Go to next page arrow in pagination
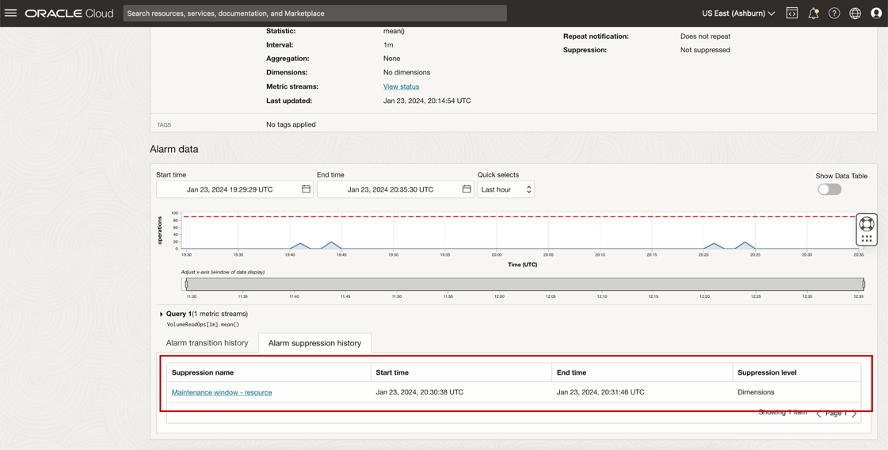The height and width of the screenshot is (450, 888). click(x=854, y=413)
